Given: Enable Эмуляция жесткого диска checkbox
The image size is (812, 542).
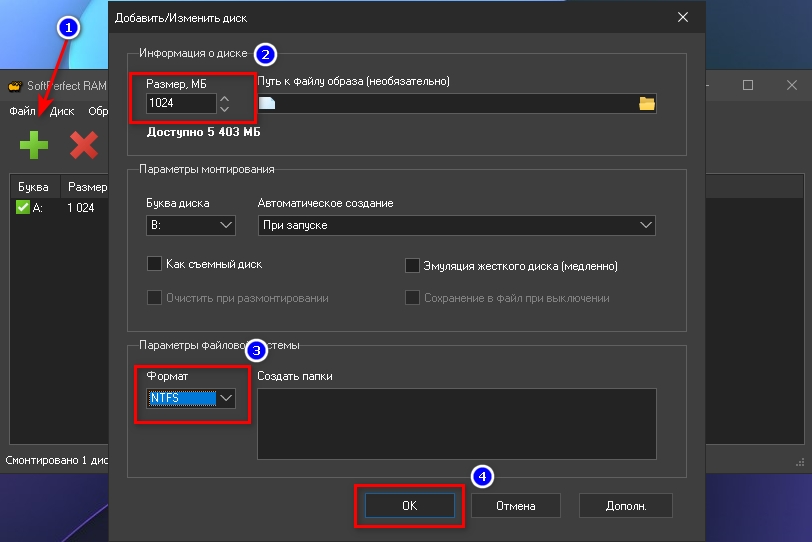Looking at the screenshot, I should [412, 265].
